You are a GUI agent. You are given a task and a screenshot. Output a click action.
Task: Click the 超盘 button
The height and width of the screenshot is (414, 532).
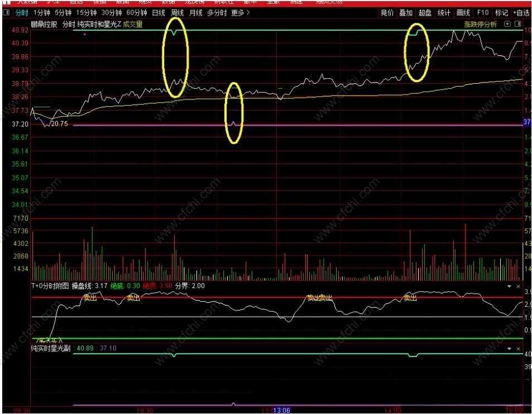tap(425, 13)
